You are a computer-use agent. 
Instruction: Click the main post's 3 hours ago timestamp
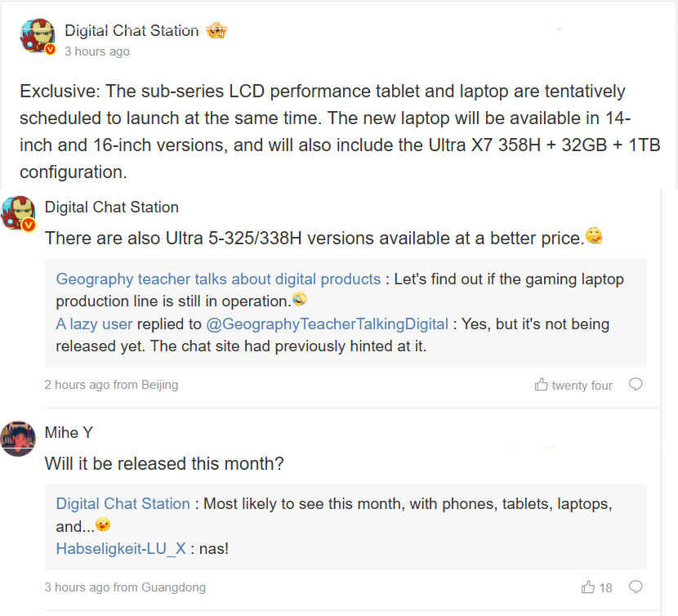click(96, 51)
